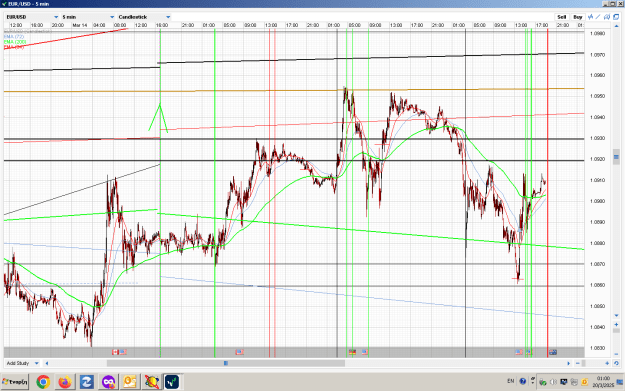The height and width of the screenshot is (391, 625).
Task: Open the megaphone alerts icon
Action: click(607, 17)
